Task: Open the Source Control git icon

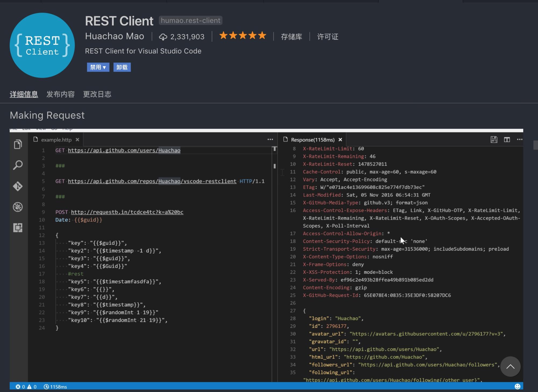Action: (x=18, y=186)
